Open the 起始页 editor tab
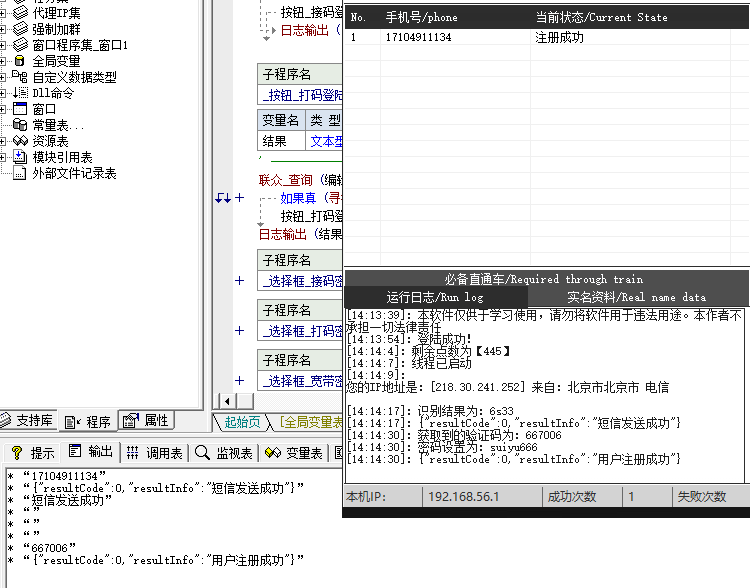 click(x=242, y=422)
